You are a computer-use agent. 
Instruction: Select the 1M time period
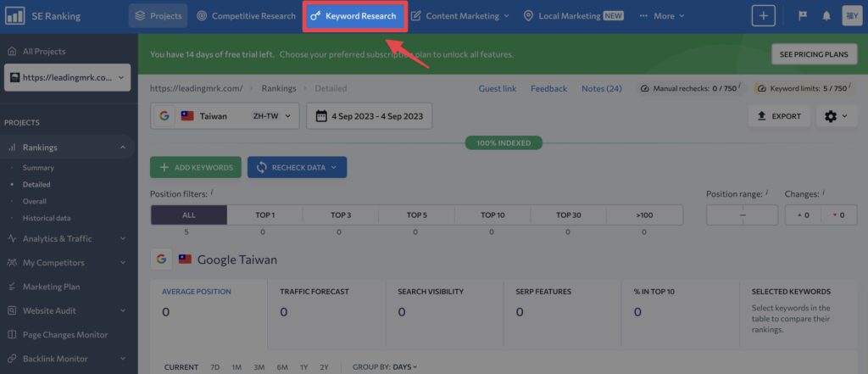click(x=236, y=367)
